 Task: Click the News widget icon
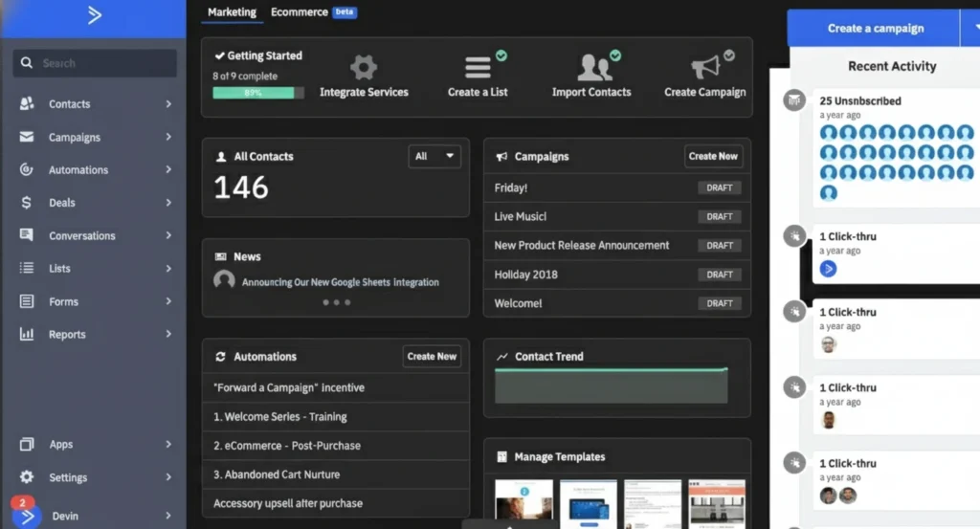(221, 256)
